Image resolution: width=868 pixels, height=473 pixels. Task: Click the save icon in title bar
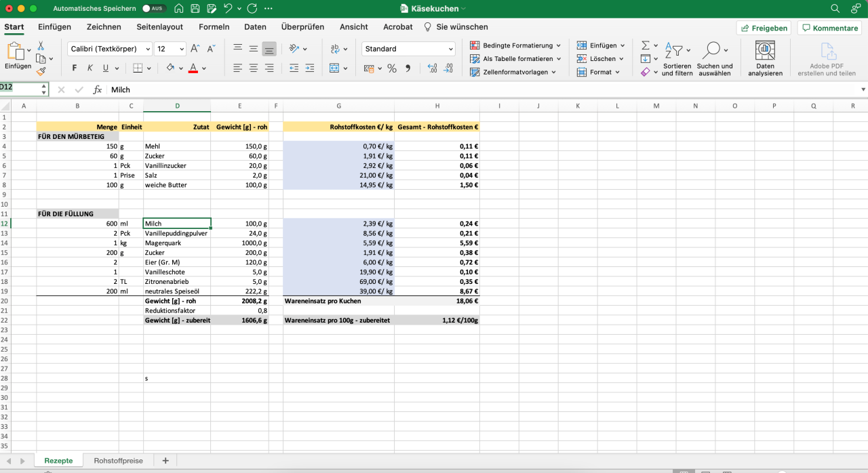pyautogui.click(x=195, y=9)
